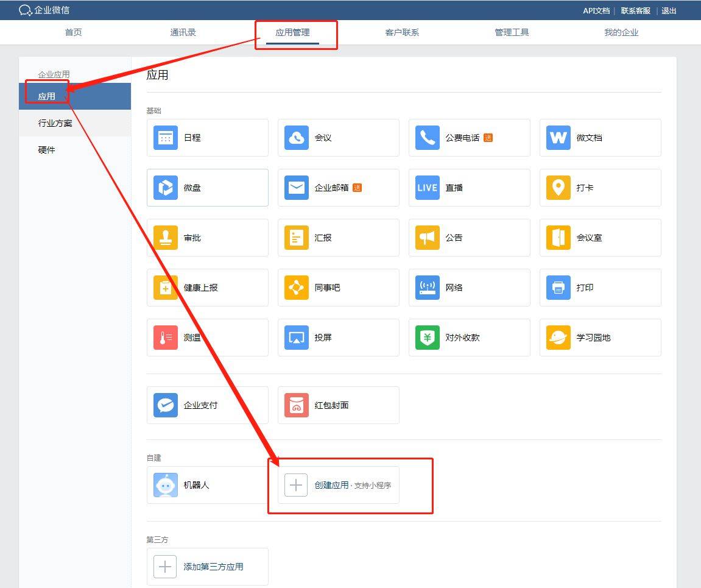The height and width of the screenshot is (588, 701).
Task: Open the 日程 calendar app icon
Action: [x=166, y=138]
